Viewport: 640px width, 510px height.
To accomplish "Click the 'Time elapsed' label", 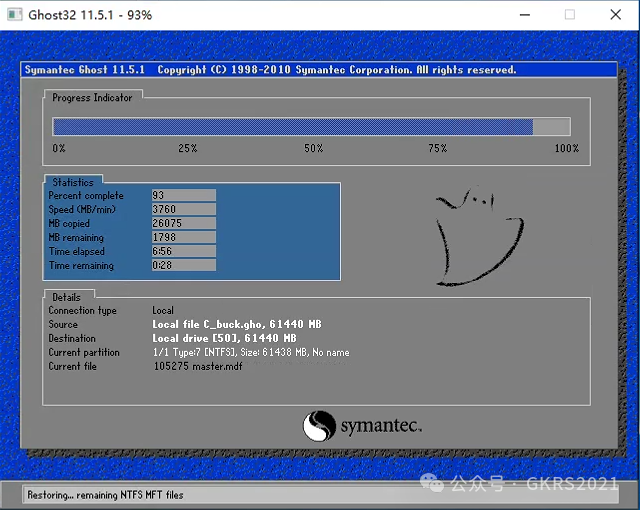I will click(77, 251).
